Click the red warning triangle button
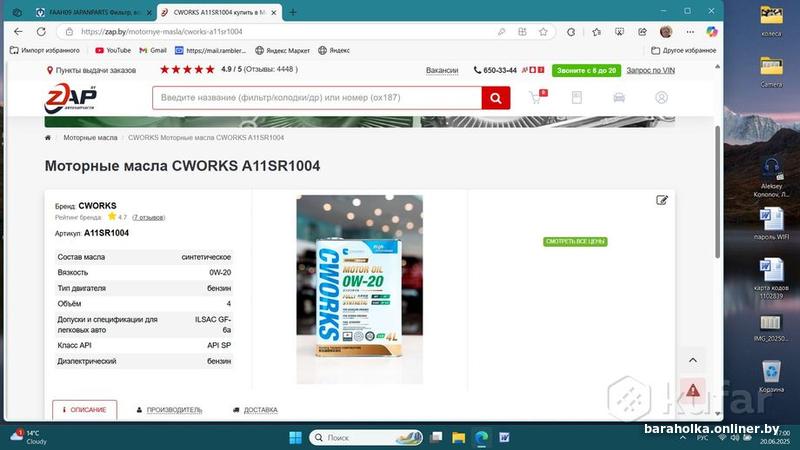 (x=692, y=391)
